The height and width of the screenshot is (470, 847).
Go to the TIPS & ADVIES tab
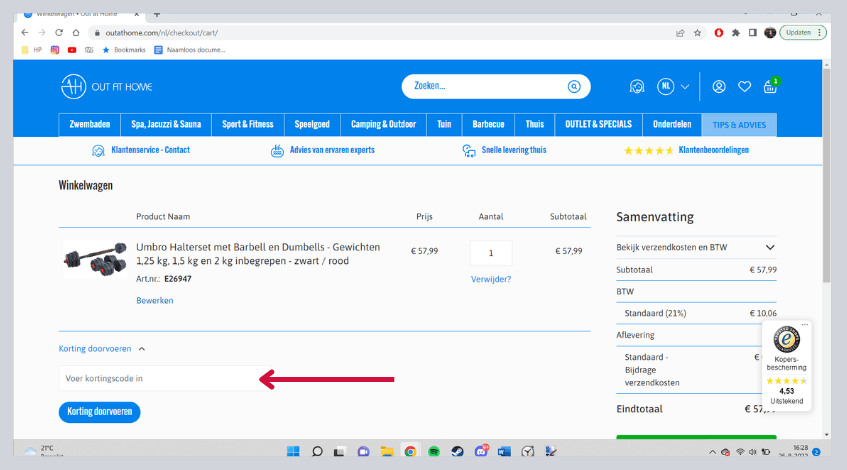[x=739, y=125]
